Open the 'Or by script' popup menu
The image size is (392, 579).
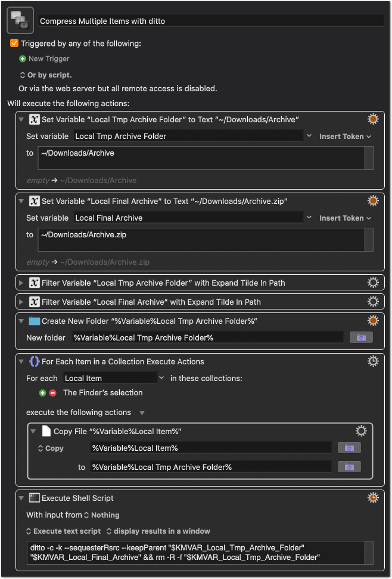[46, 75]
